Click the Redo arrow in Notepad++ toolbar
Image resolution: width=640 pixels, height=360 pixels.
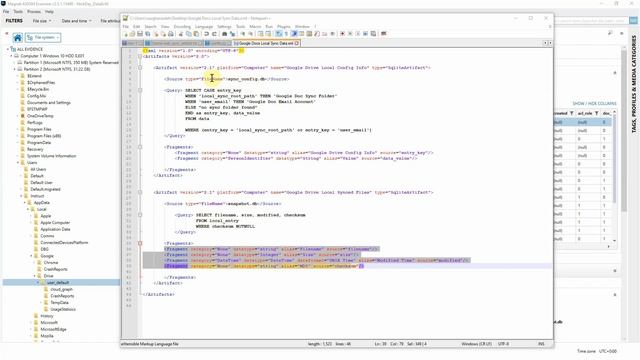[214, 34]
